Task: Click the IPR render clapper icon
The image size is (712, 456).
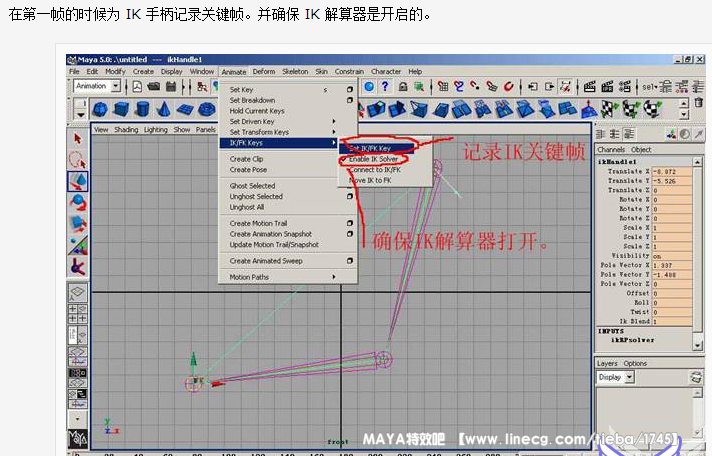Action: [x=607, y=86]
